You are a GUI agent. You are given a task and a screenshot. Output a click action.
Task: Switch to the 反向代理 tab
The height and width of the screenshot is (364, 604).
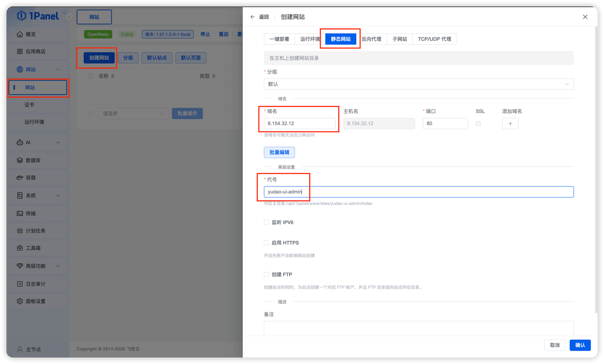point(372,39)
